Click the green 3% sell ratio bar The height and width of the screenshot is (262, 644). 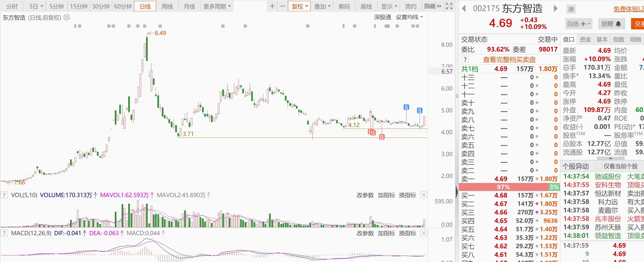pos(554,187)
